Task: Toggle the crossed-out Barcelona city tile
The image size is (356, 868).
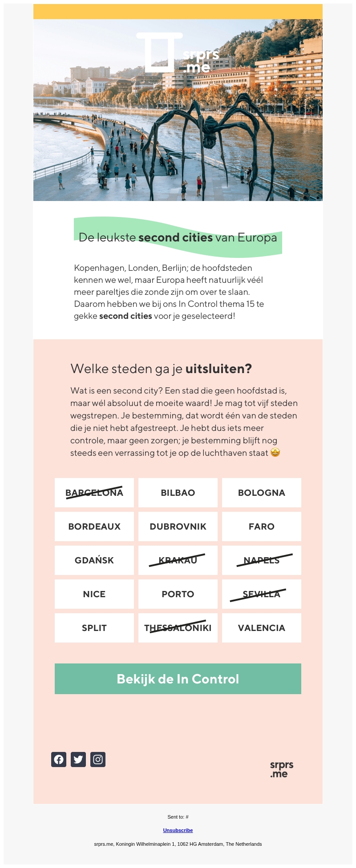Action: tap(94, 493)
